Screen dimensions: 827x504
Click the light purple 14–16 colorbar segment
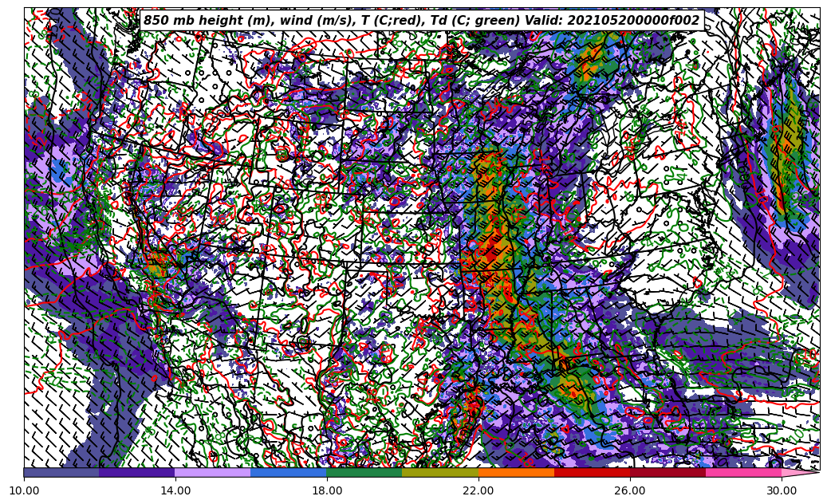pos(213,472)
